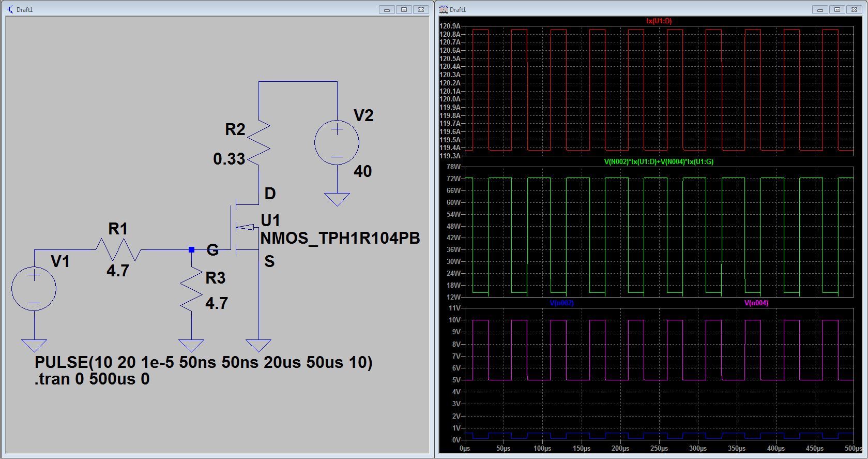Click the 12W power axis label
Image resolution: width=868 pixels, height=459 pixels.
(453, 297)
